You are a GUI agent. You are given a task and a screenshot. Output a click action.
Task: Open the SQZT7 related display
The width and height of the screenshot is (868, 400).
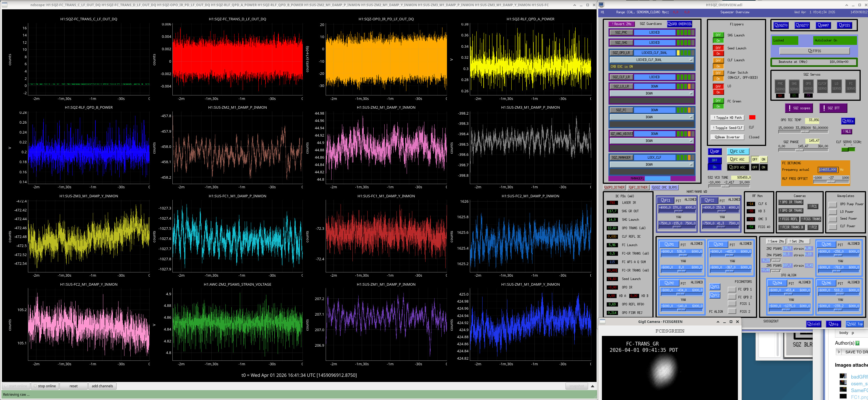coord(802,25)
